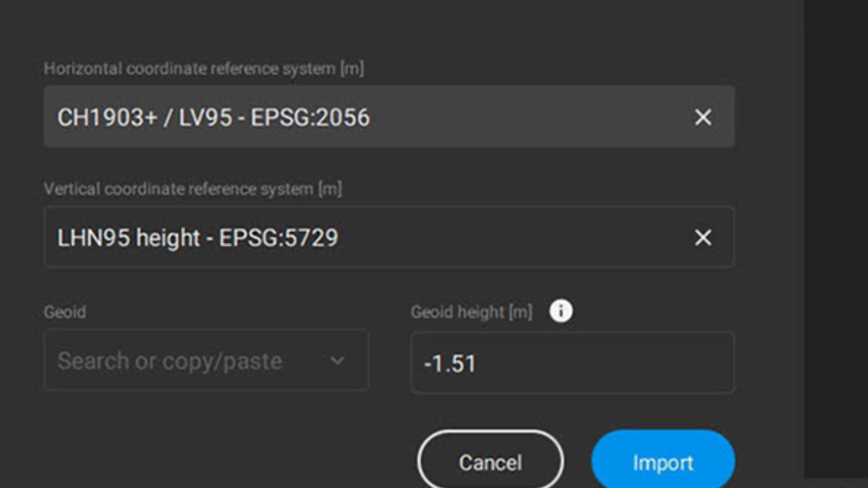Viewport: 868px width, 488px height.
Task: Click the EPSG:5729 text in vertical field
Action: (x=278, y=237)
